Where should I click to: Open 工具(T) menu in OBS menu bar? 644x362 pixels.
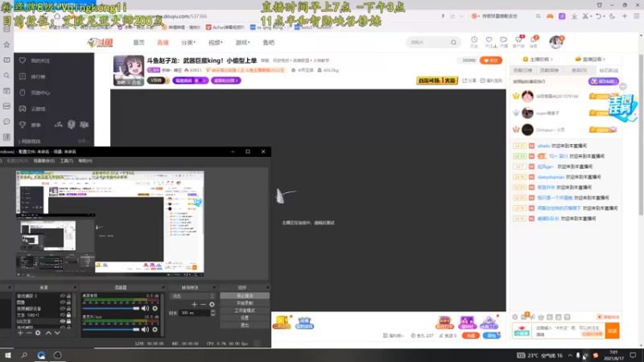point(67,161)
